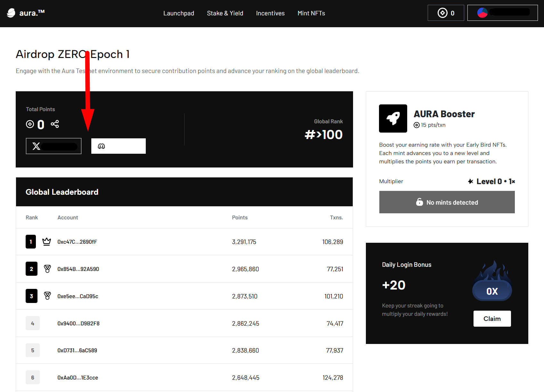
Task: Click the Global Rank #>100 value
Action: 324,135
